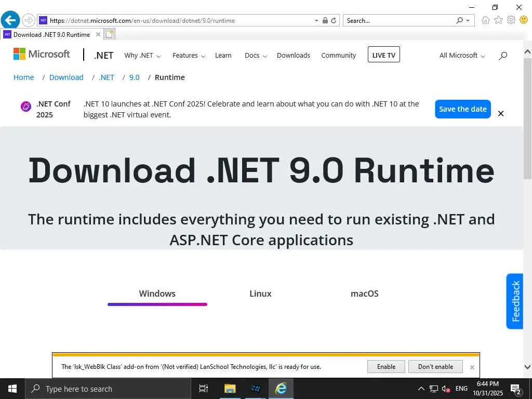Expand the All Microsoft menu
The width and height of the screenshot is (532, 399).
click(462, 55)
